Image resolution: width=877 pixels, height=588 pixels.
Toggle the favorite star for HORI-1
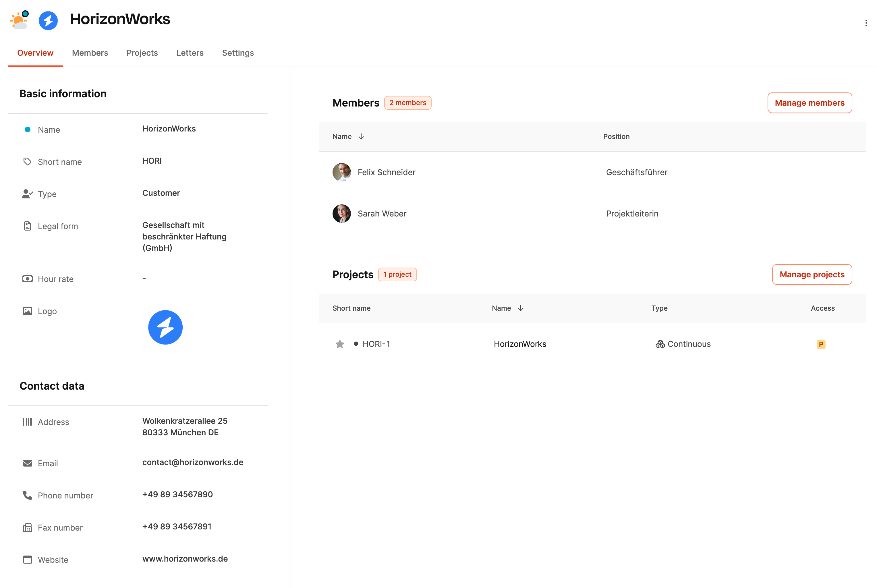coord(339,344)
